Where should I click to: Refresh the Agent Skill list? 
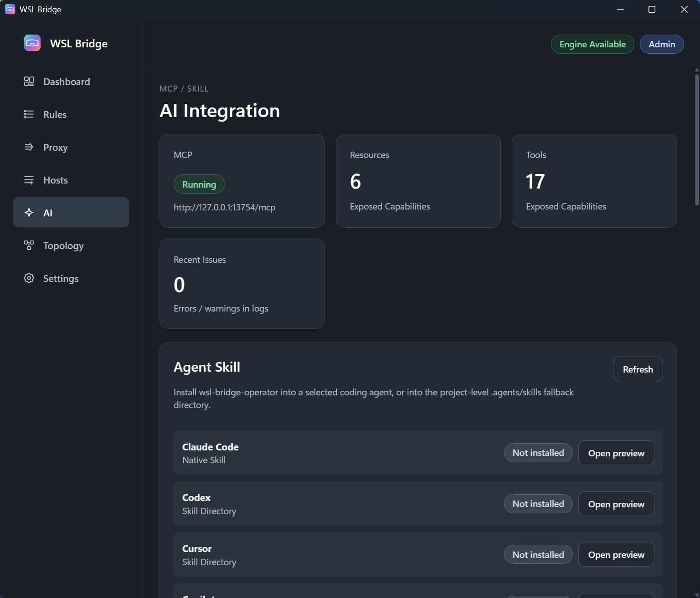[638, 369]
